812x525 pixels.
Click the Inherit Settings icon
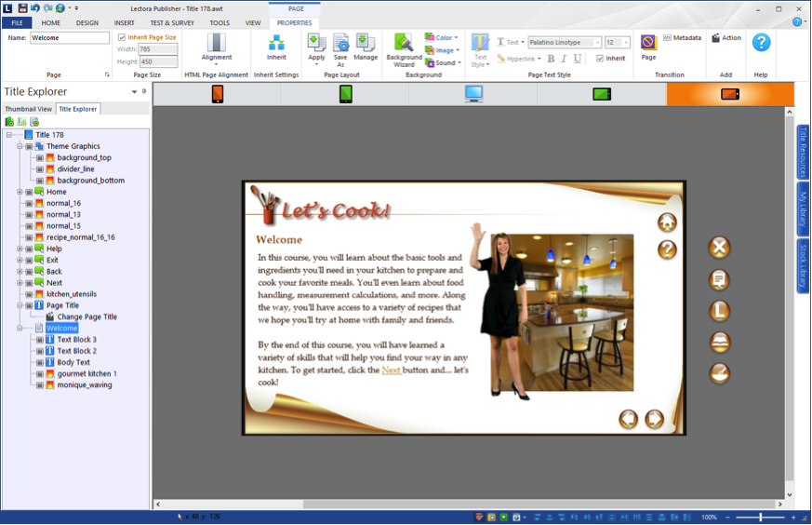point(276,47)
